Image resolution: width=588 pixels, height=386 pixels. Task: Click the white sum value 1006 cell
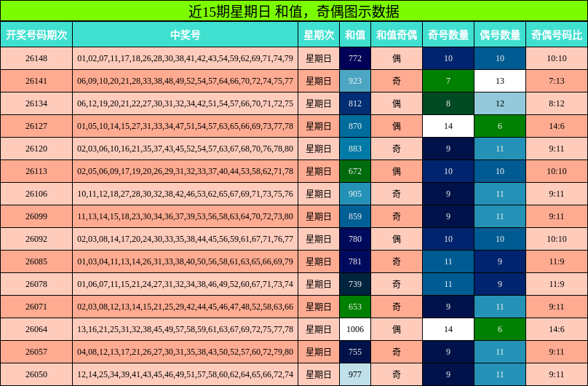pyautogui.click(x=355, y=329)
